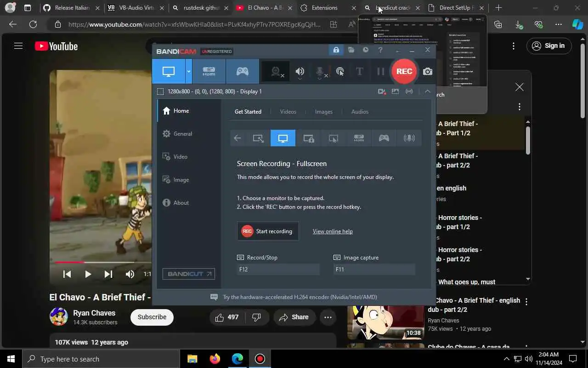Click the Image capture hotkey field F11
The width and height of the screenshot is (588, 368).
pyautogui.click(x=374, y=270)
